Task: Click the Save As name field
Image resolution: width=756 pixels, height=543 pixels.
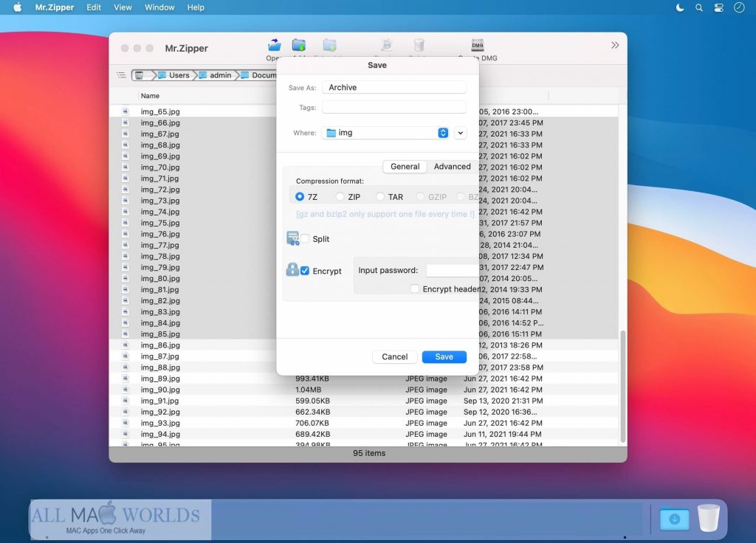Action: (394, 87)
